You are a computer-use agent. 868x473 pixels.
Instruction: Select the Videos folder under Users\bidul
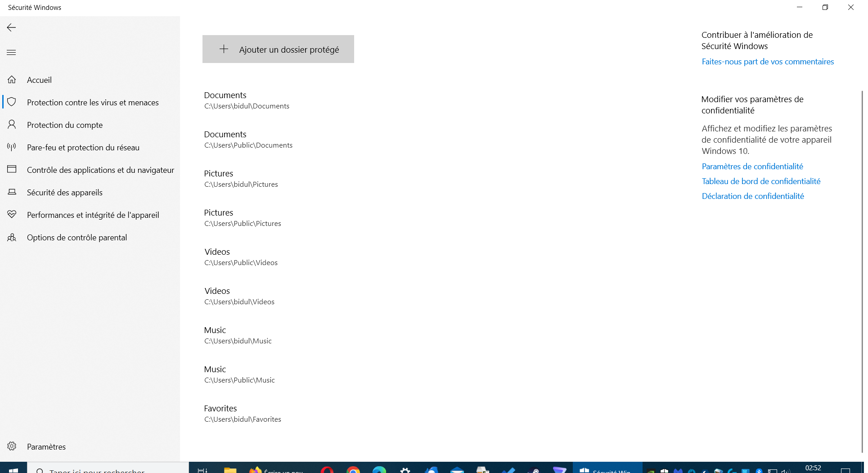point(239,296)
